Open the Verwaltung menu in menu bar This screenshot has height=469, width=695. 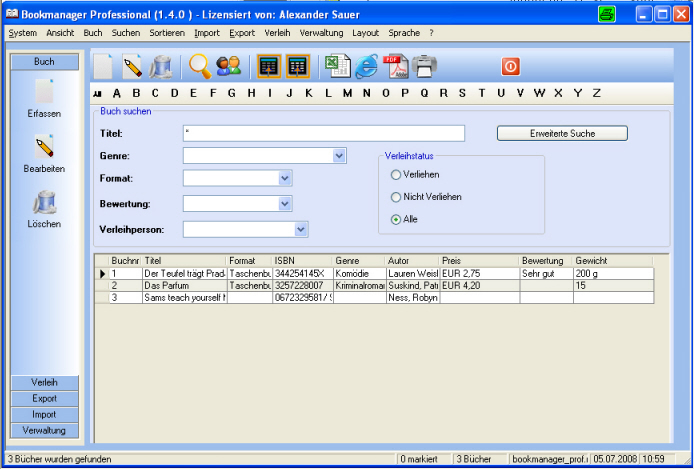(321, 33)
